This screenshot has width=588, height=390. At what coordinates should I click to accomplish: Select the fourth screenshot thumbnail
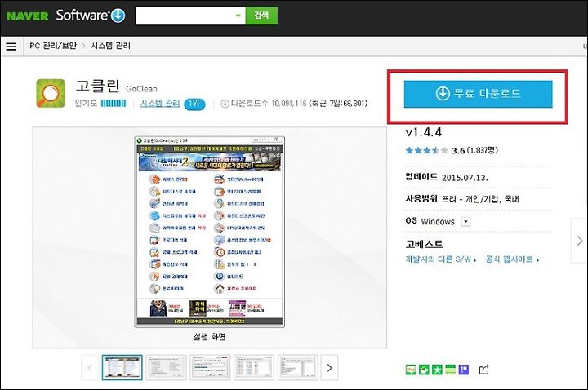click(x=254, y=368)
